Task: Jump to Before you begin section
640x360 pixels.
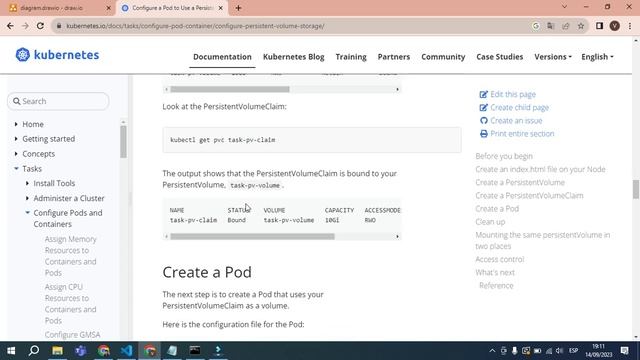Action: coord(504,156)
